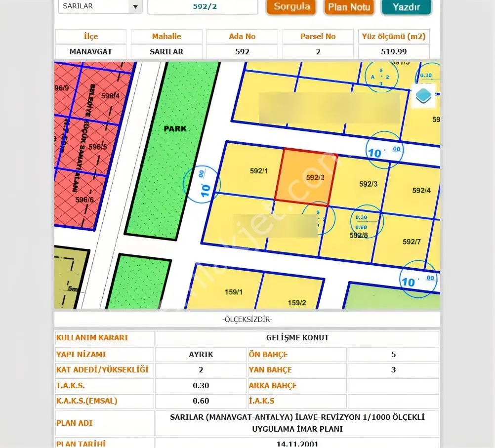
Task: Select parcel 592/1 on the map
Action: [250, 170]
